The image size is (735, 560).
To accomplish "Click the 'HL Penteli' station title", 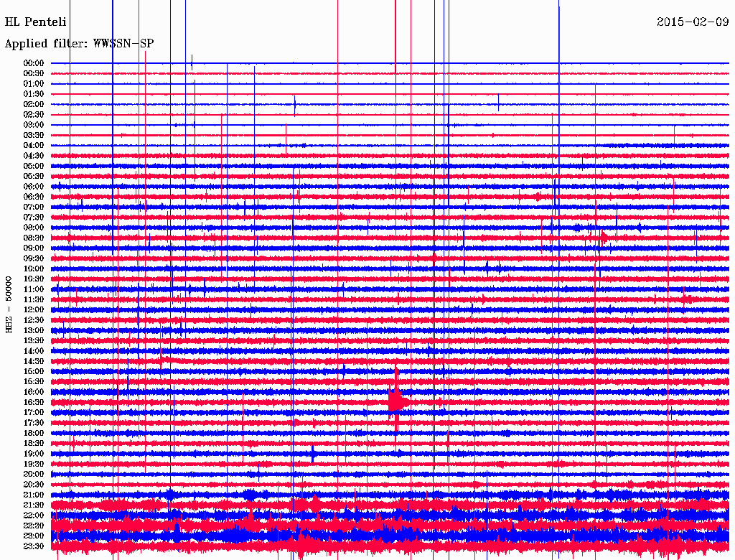I will tap(36, 22).
